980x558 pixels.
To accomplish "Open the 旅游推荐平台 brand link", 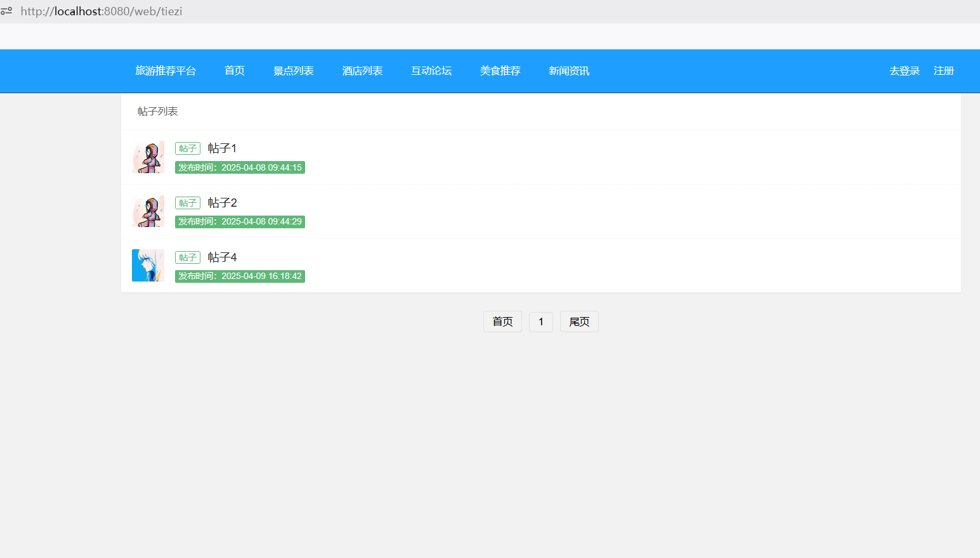I will (166, 71).
